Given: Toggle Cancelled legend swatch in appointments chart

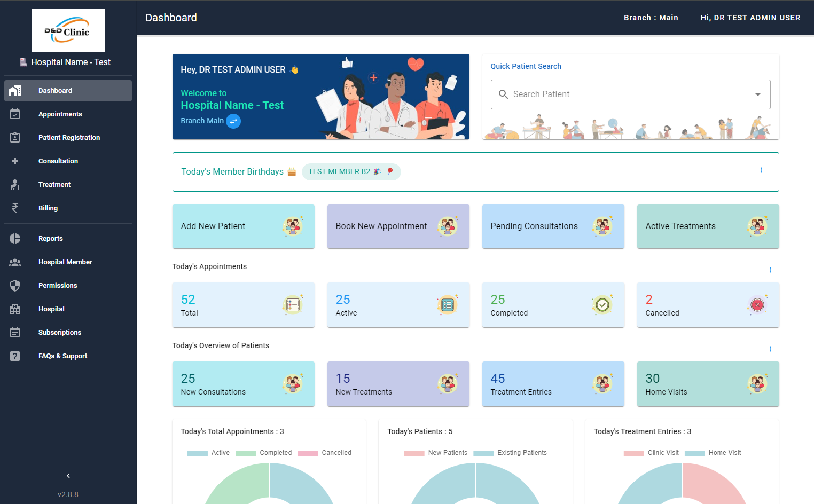Looking at the screenshot, I should point(308,453).
